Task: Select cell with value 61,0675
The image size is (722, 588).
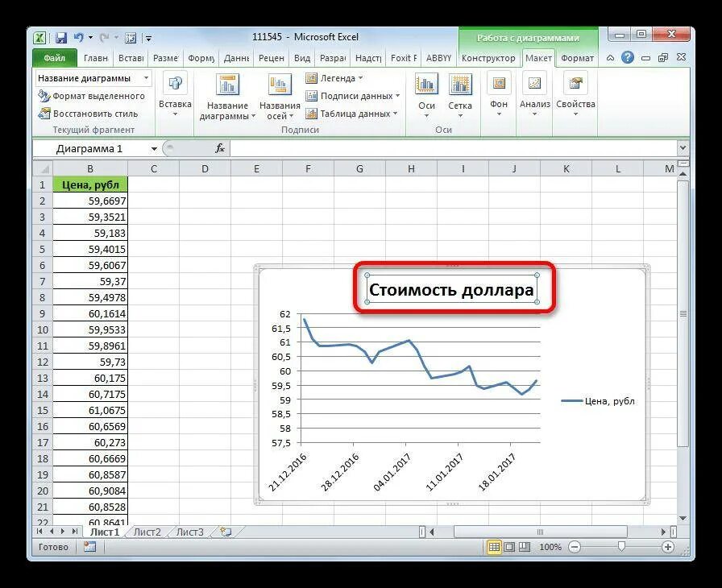Action: click(89, 411)
